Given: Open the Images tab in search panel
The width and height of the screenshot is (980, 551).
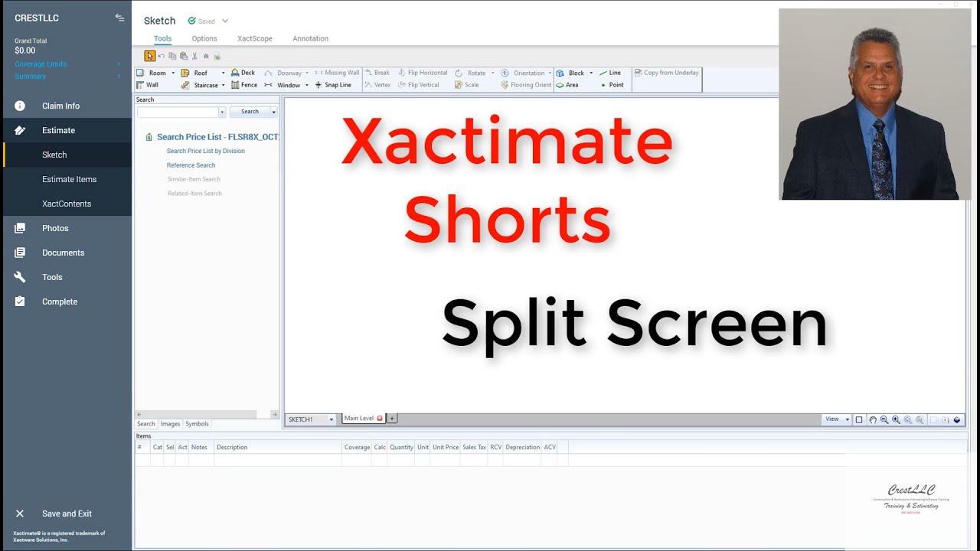Looking at the screenshot, I should coord(170,424).
